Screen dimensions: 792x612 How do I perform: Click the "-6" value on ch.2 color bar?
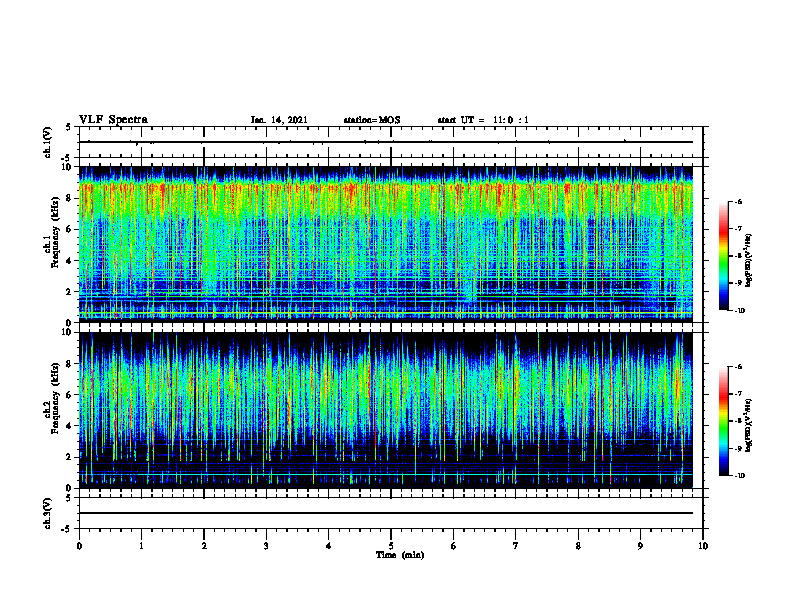[739, 367]
